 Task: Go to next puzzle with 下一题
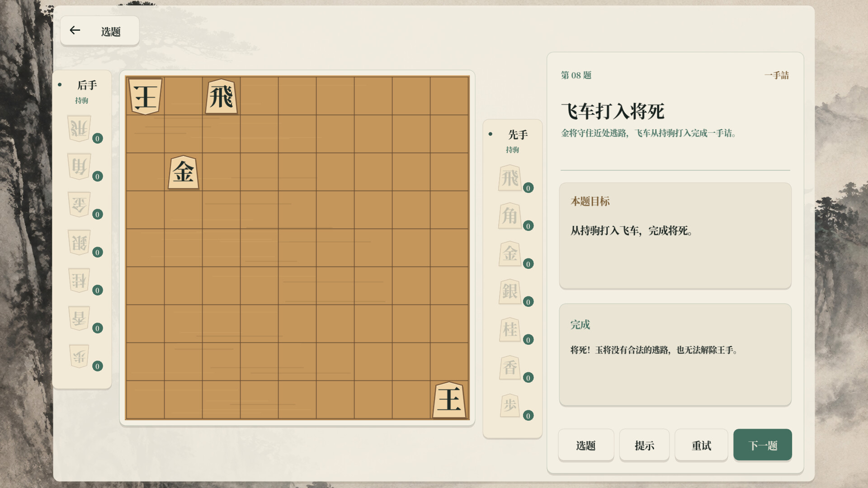click(763, 446)
